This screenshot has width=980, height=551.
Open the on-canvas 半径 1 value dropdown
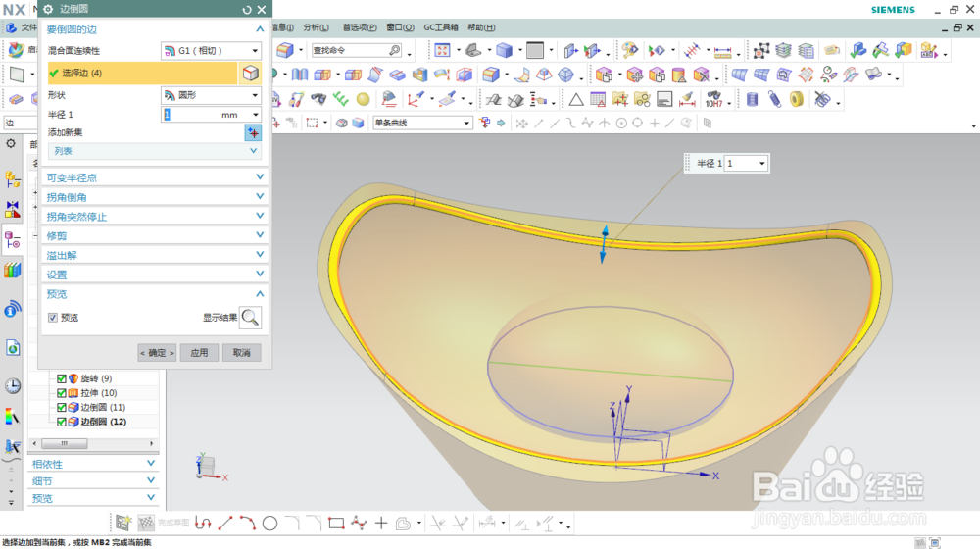tap(761, 163)
